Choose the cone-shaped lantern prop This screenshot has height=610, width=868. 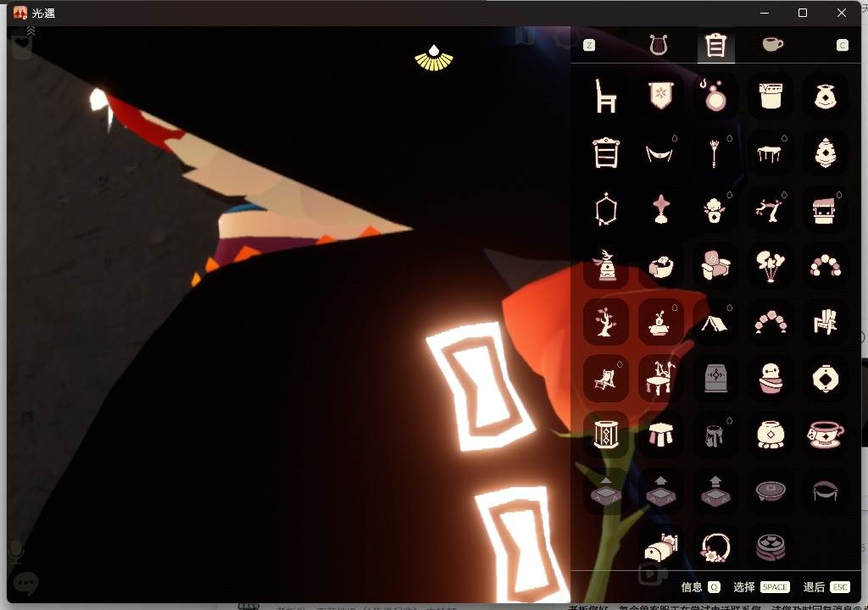825,152
